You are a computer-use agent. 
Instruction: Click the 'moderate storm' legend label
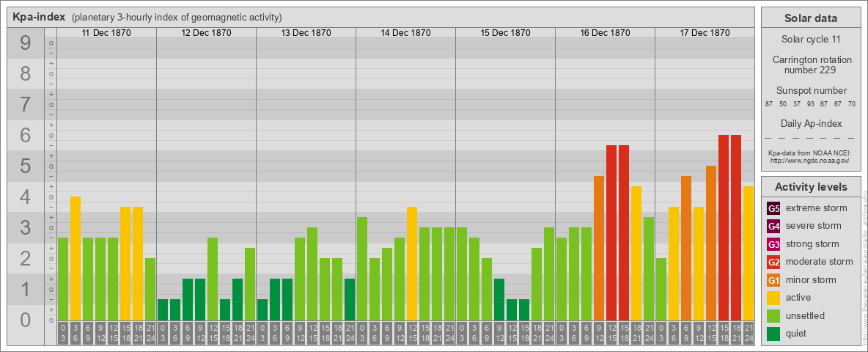tap(820, 262)
